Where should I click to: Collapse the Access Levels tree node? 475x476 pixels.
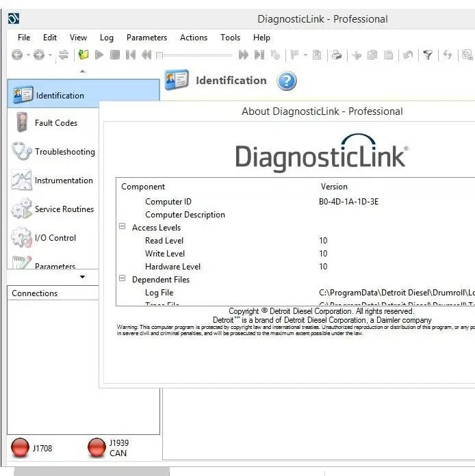[123, 227]
